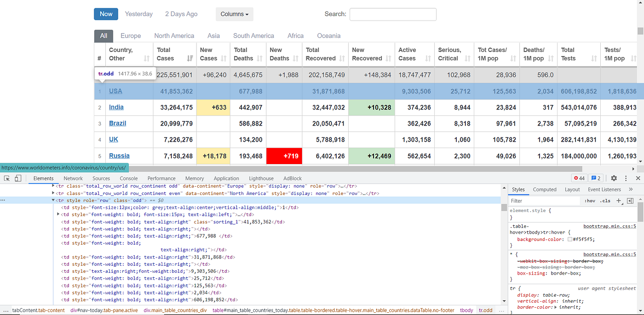Focus the table Search input box
Screen dimensions: 644x315
(393, 14)
